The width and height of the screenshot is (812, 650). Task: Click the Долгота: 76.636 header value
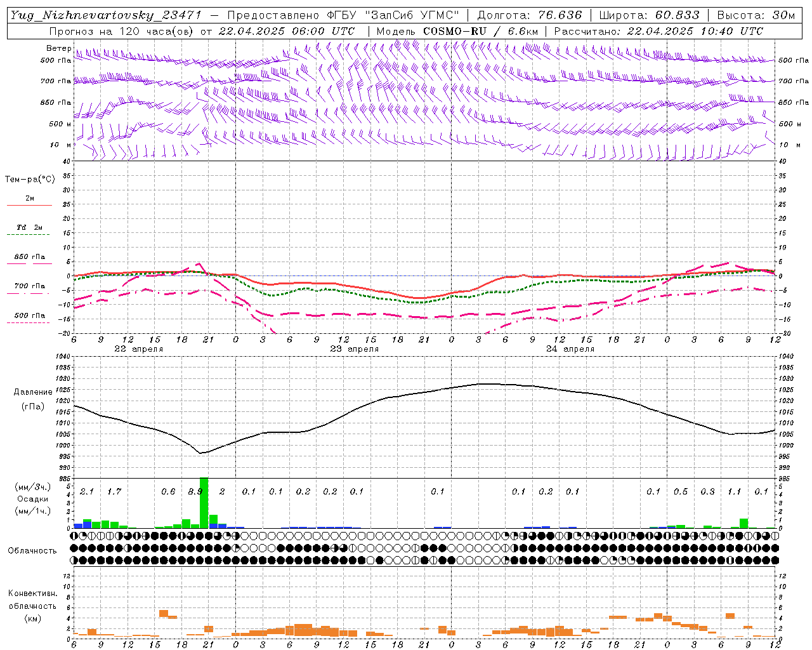click(x=529, y=15)
